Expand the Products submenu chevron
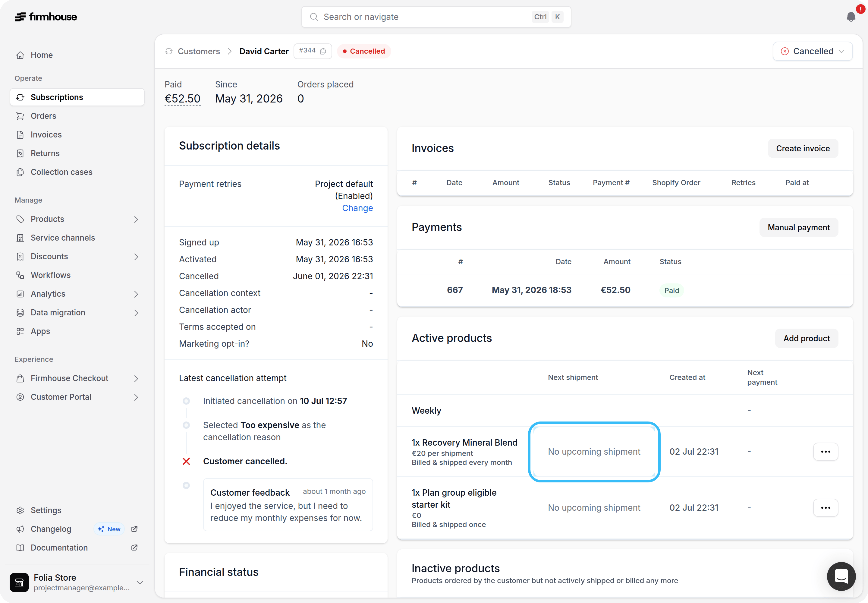868x603 pixels. coord(136,219)
